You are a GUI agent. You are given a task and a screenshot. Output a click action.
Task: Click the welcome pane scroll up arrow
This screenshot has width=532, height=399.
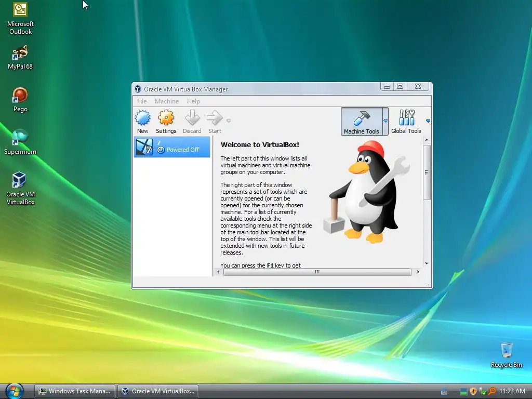coord(427,140)
